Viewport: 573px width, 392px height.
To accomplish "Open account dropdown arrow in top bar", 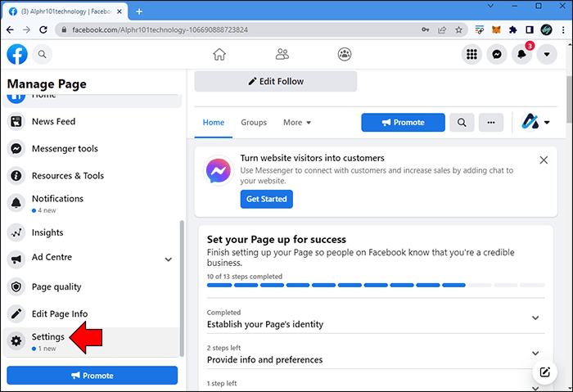I will click(x=547, y=54).
